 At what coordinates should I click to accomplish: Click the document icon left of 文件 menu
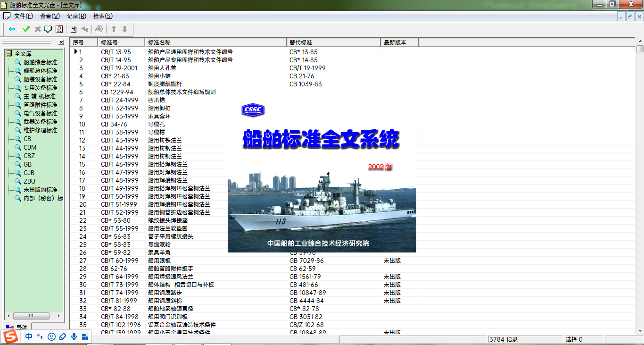point(7,16)
